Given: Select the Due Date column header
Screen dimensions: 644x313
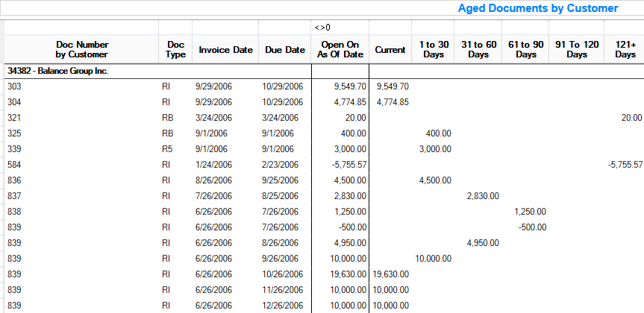Looking at the screenshot, I should point(285,50).
